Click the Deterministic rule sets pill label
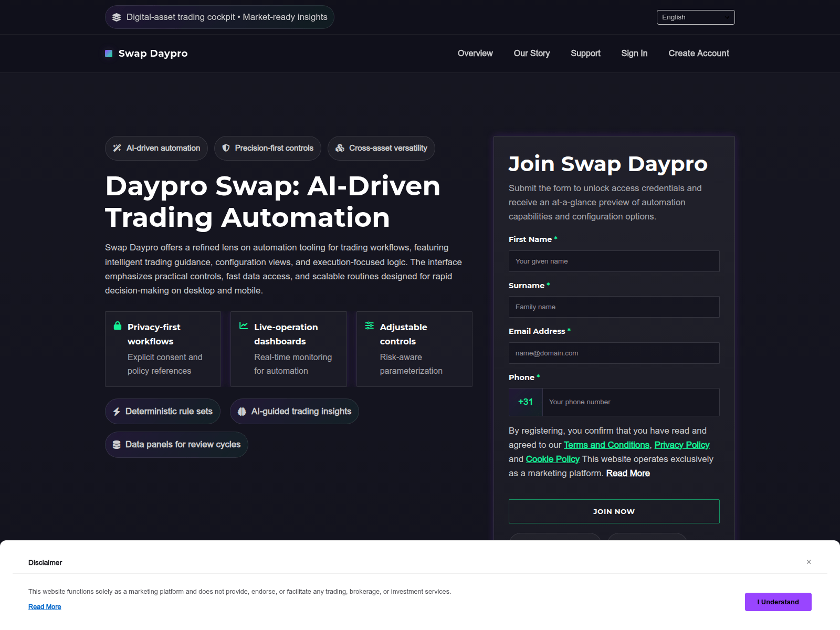Viewport: 840px width, 630px height. 169,412
